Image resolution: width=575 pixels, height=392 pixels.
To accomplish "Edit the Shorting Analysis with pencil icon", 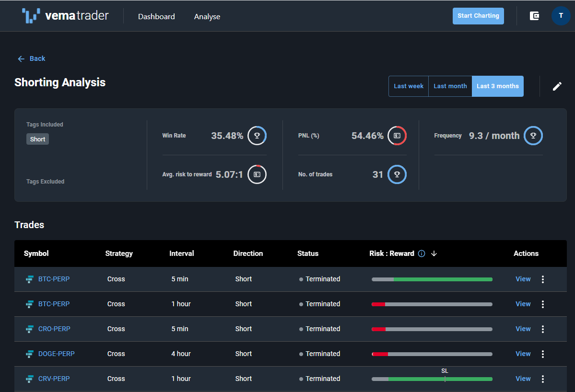I will pos(557,86).
